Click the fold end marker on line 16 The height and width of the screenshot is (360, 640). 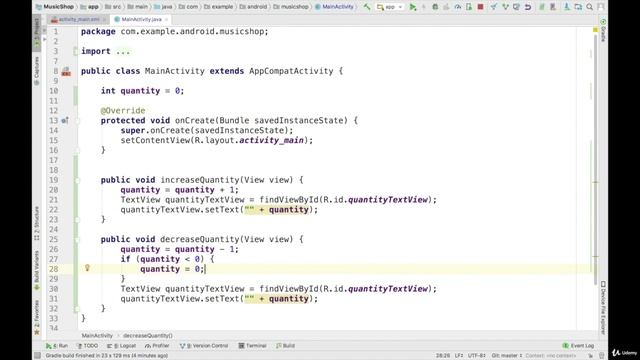click(x=77, y=150)
